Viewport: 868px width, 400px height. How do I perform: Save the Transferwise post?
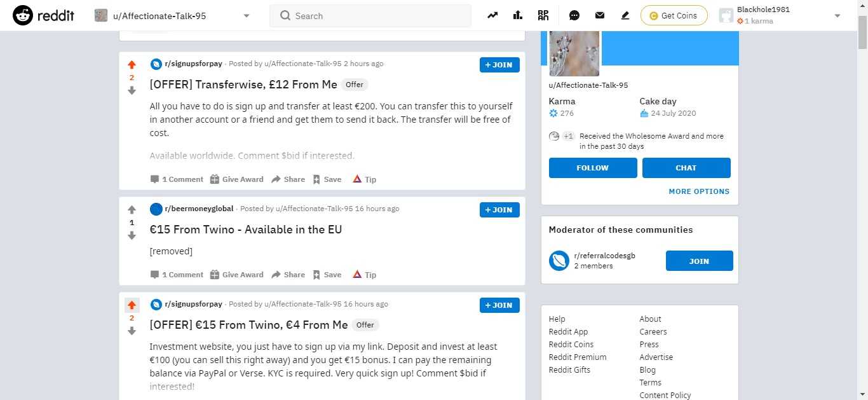pos(327,179)
